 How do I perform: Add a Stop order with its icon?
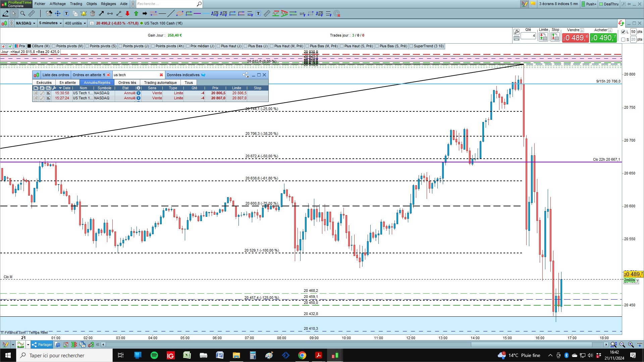point(555,37)
